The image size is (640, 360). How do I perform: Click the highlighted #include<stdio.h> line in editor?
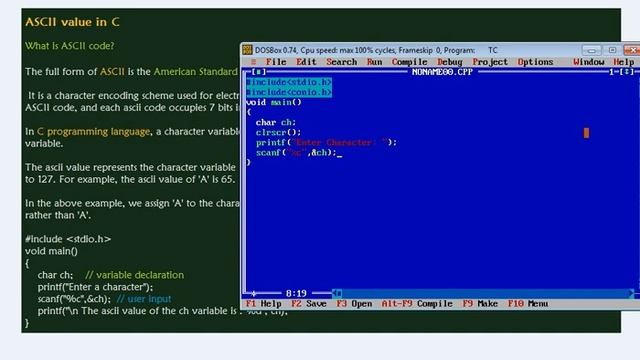pyautogui.click(x=289, y=82)
